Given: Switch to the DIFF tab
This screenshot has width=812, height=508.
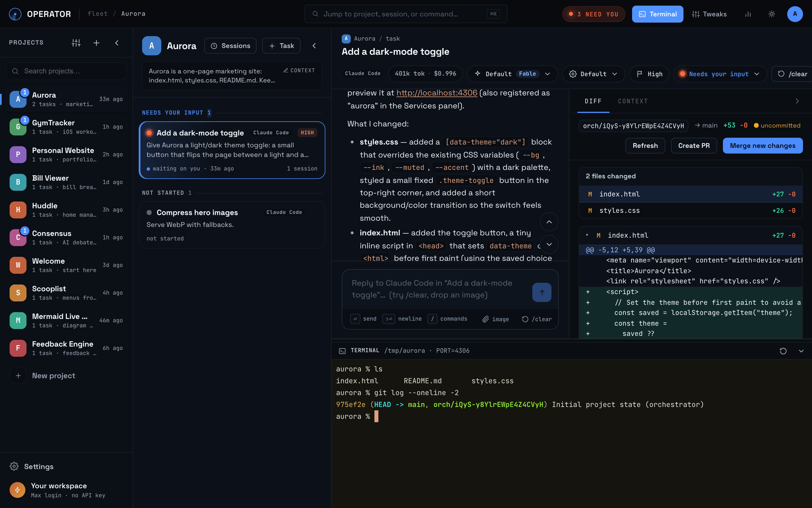Looking at the screenshot, I should (x=593, y=101).
